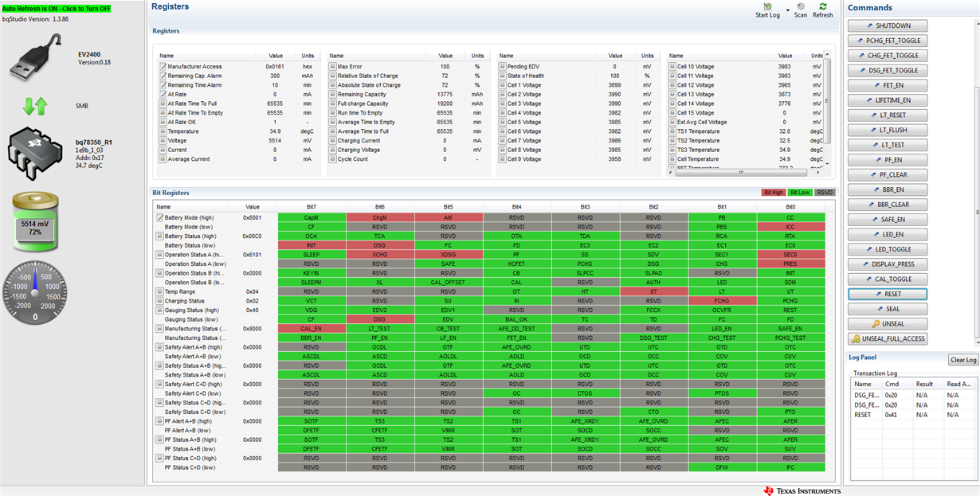Click register icon beside Cycle Count
980x496 pixels.
(x=333, y=159)
